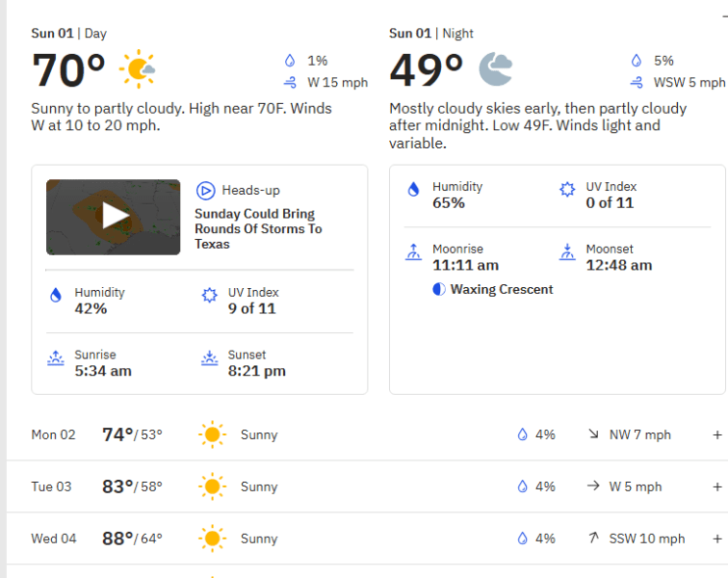728x578 pixels.
Task: Click the Heads-up play circle icon
Action: [205, 191]
